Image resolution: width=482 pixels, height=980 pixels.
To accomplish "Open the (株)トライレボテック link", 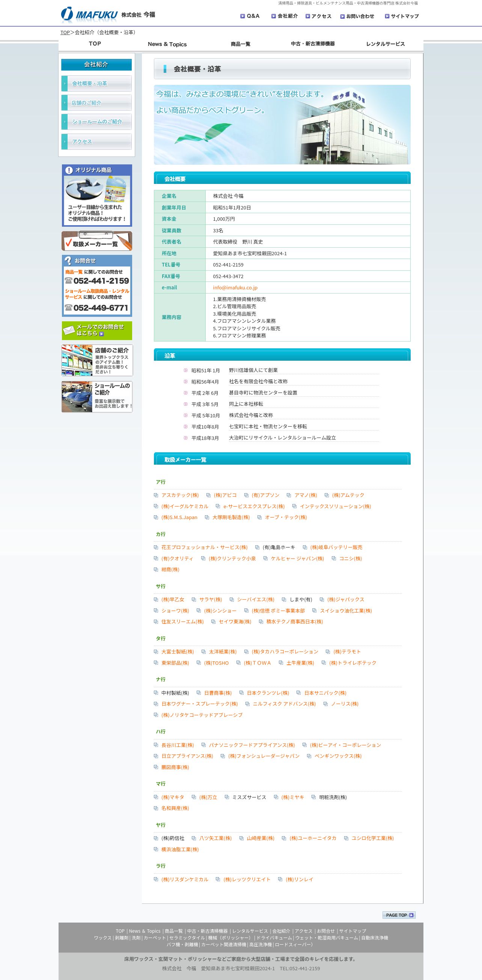I will (x=352, y=663).
